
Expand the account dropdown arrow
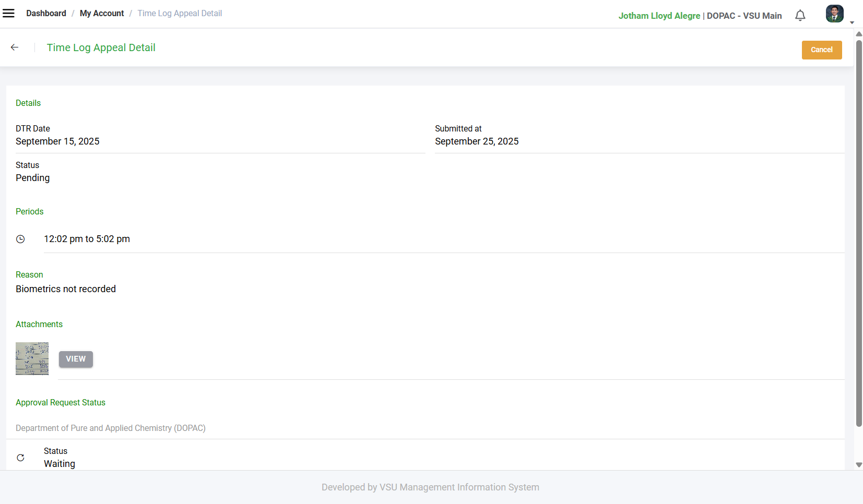[852, 22]
